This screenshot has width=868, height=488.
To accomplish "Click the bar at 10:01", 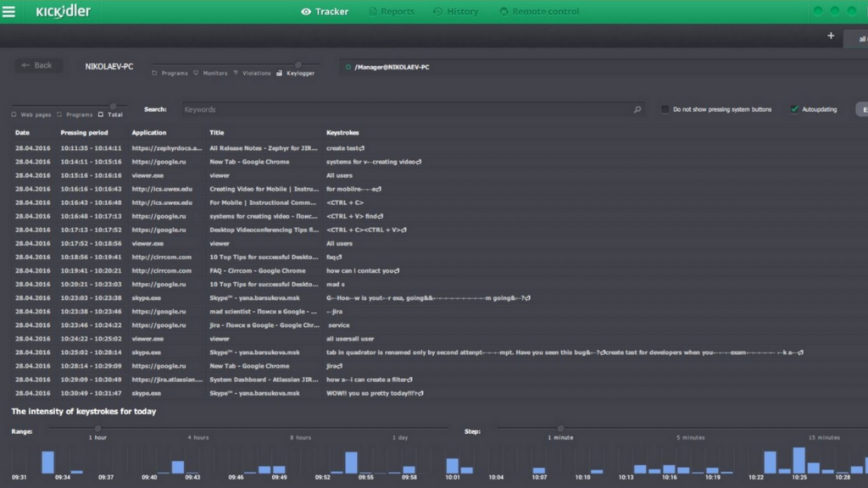I will point(453,466).
